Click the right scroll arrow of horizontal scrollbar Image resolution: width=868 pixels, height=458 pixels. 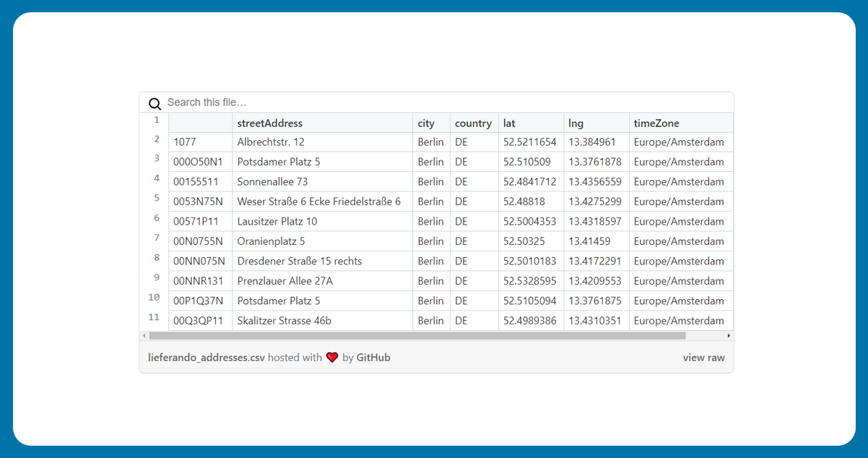pyautogui.click(x=729, y=336)
